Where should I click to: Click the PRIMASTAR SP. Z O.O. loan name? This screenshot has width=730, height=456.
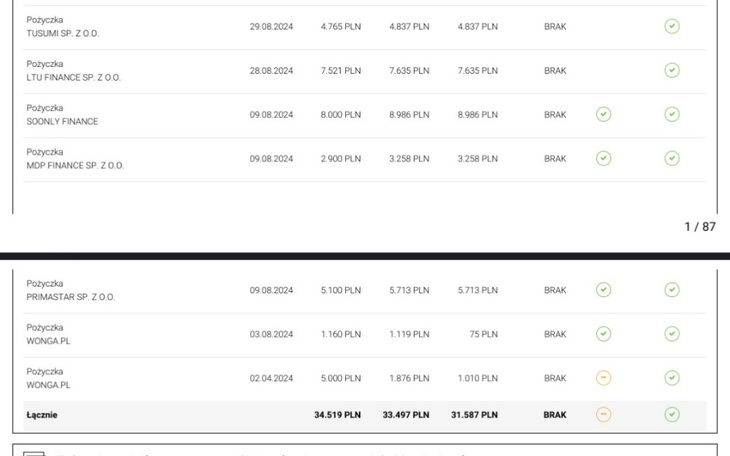(70, 297)
